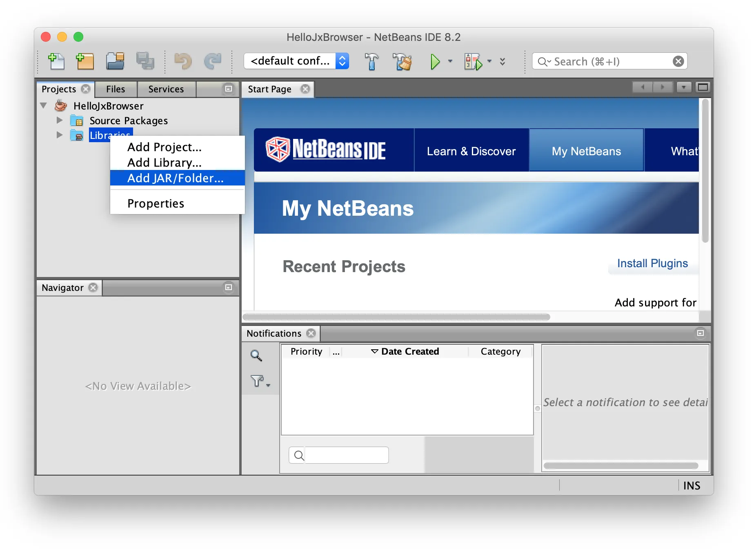Open the Learn & Discover tab

click(471, 151)
